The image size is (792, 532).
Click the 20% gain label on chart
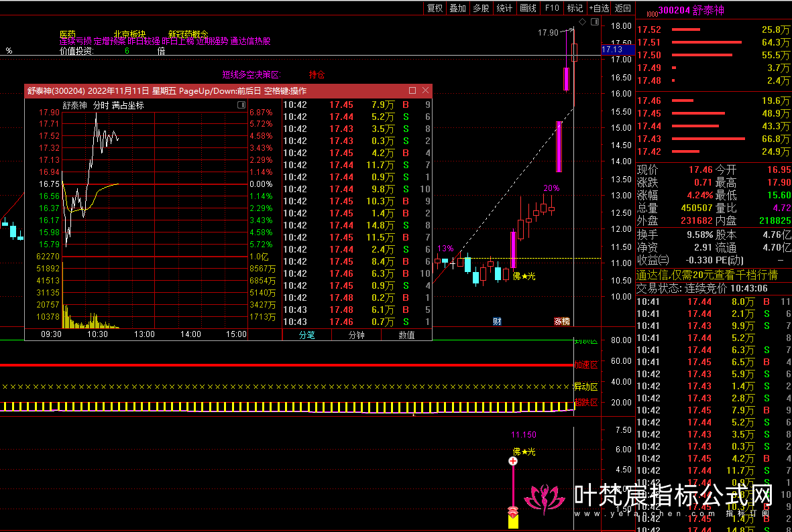551,188
